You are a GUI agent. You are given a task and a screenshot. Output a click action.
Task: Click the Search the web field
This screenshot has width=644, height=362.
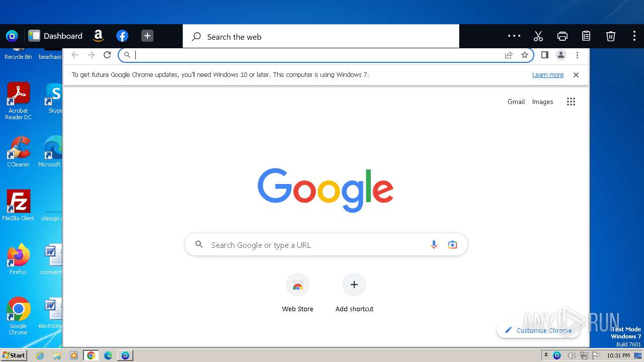point(321,37)
